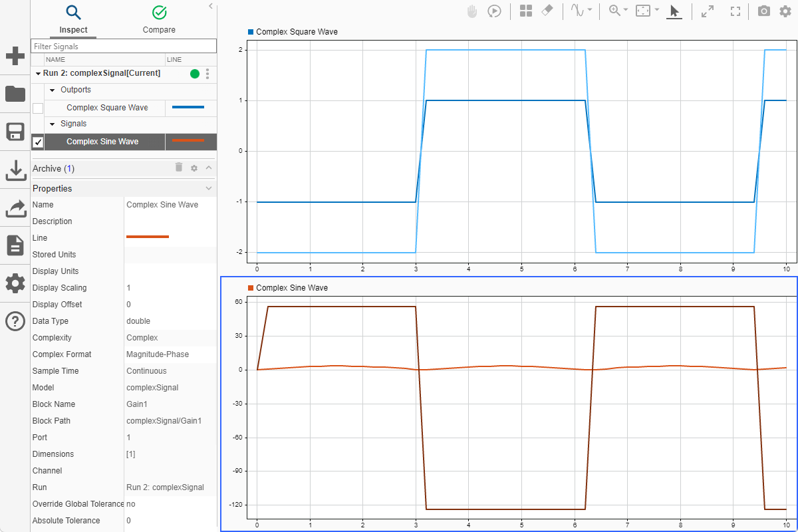Click the replay animation icon

(x=494, y=11)
